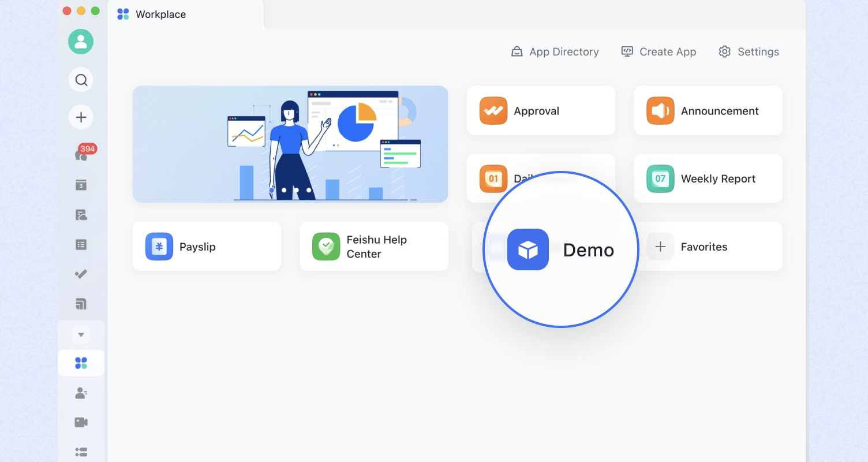Click Create App
The height and width of the screenshot is (462, 868).
point(659,52)
